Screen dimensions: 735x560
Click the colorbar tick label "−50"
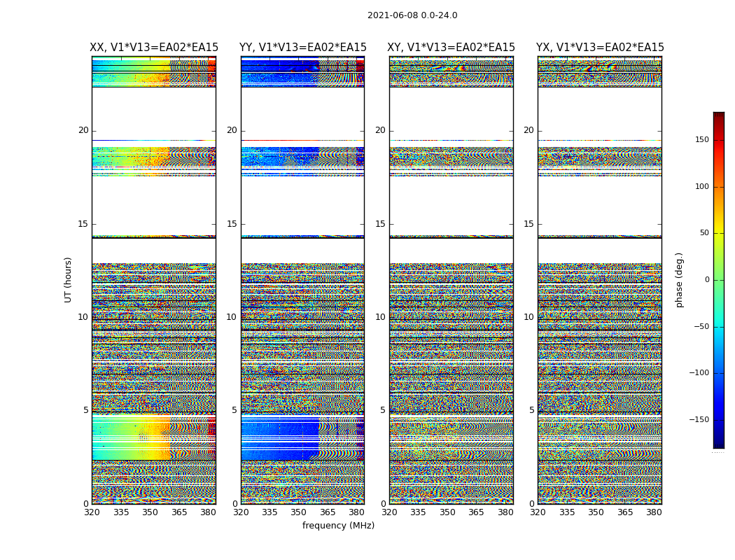[x=701, y=327]
